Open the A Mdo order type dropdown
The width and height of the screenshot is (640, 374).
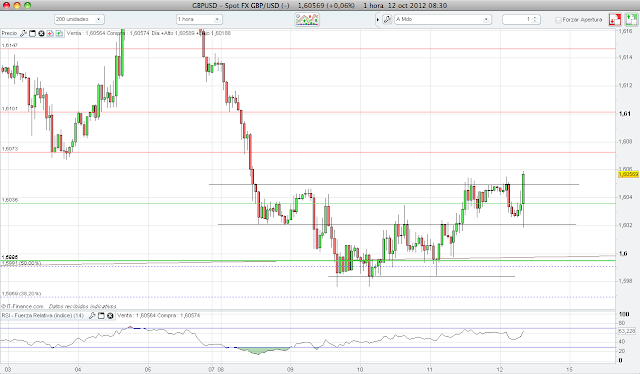pyautogui.click(x=442, y=19)
